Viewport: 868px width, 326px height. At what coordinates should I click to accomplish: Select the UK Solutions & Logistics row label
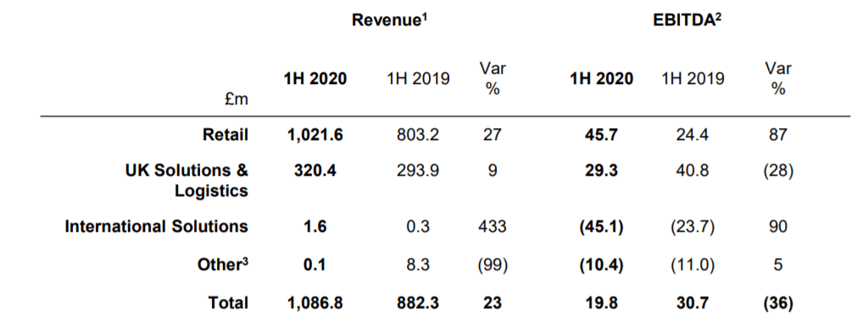click(x=186, y=181)
